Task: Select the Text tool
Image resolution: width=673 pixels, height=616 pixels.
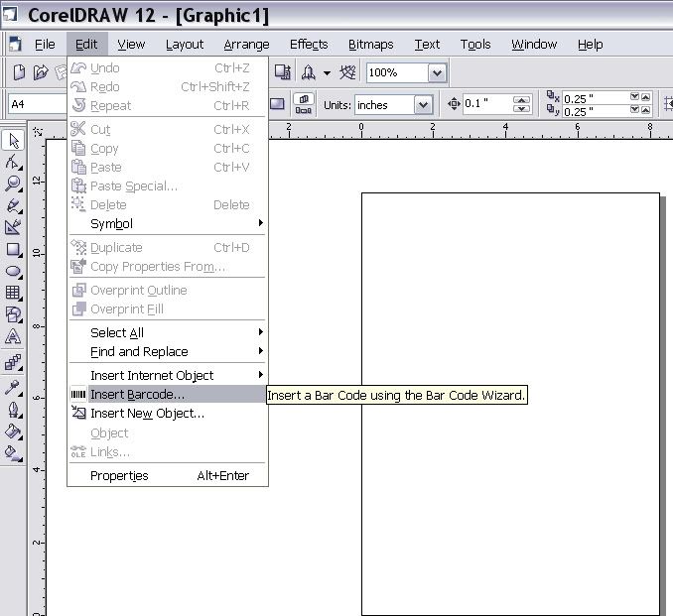Action: coord(13,336)
